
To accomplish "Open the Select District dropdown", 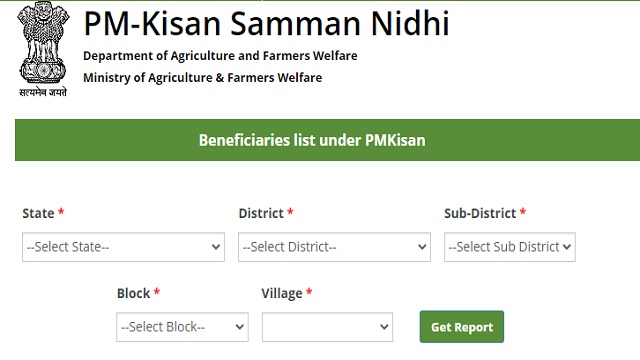I will tap(334, 247).
